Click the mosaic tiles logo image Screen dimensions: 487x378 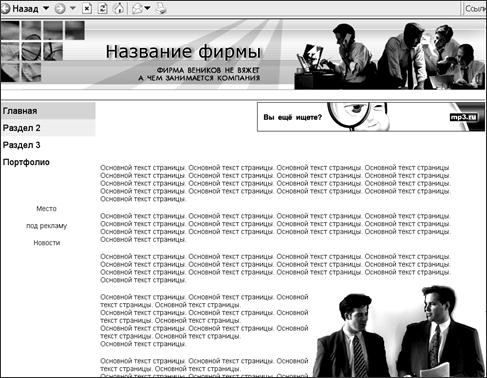(x=42, y=51)
